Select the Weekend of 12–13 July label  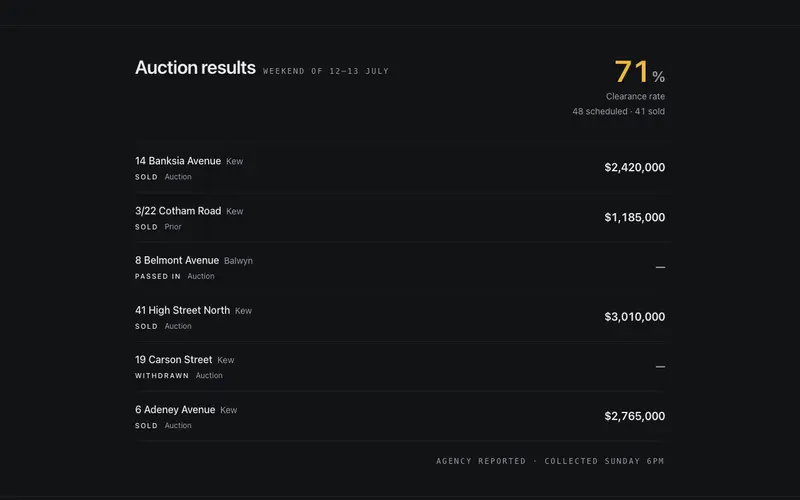click(x=326, y=71)
